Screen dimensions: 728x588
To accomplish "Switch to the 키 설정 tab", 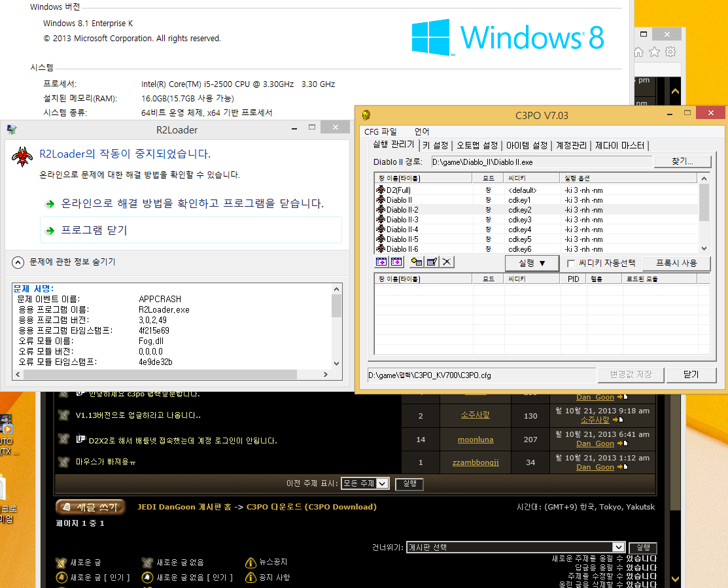I will 436,146.
